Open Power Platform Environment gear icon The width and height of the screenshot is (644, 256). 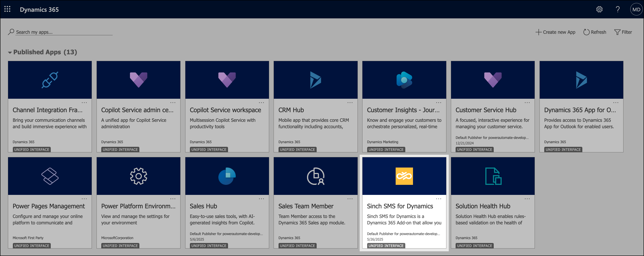[x=138, y=176]
